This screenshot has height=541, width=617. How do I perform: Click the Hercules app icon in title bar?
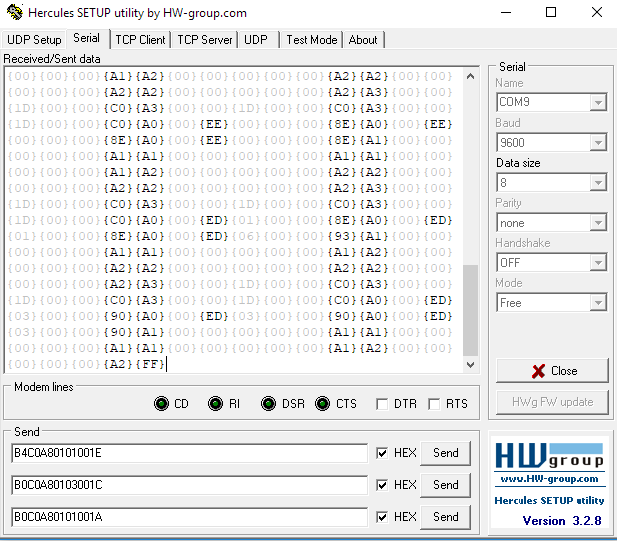pyautogui.click(x=15, y=12)
